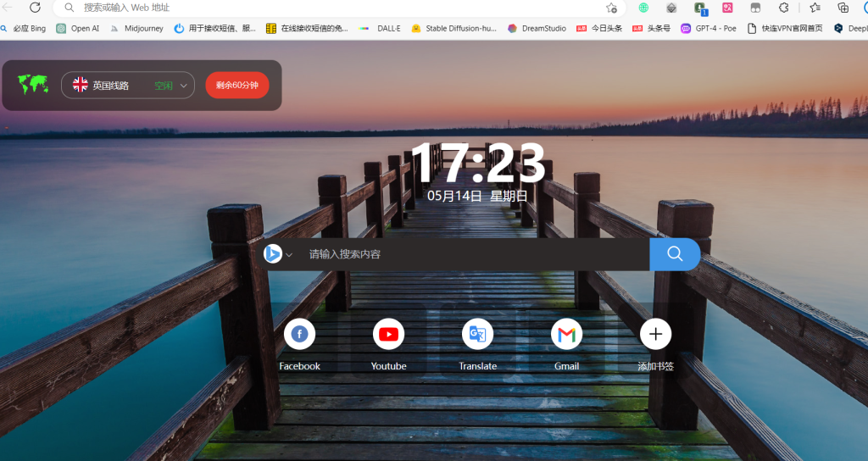Open the grey diamond extension icon
Viewport: 868px width, 461px height.
coord(671,8)
